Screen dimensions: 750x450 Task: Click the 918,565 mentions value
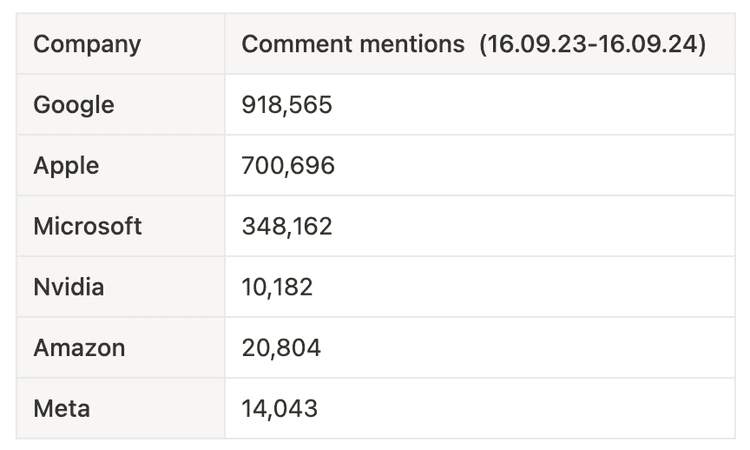287,105
